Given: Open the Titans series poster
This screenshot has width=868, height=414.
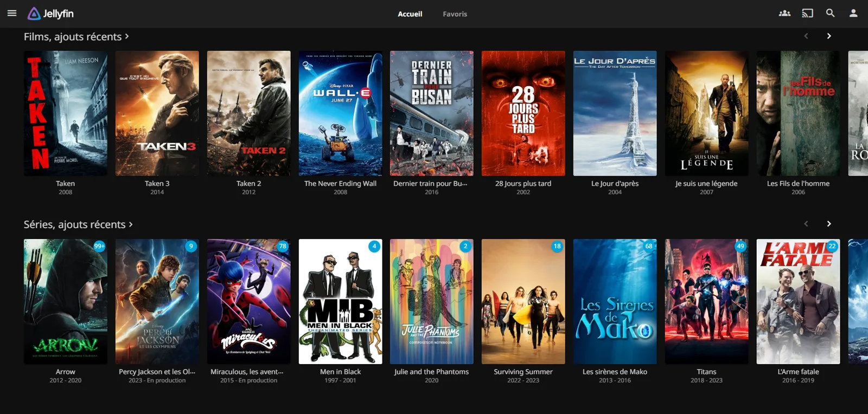Looking at the screenshot, I should pos(707,301).
